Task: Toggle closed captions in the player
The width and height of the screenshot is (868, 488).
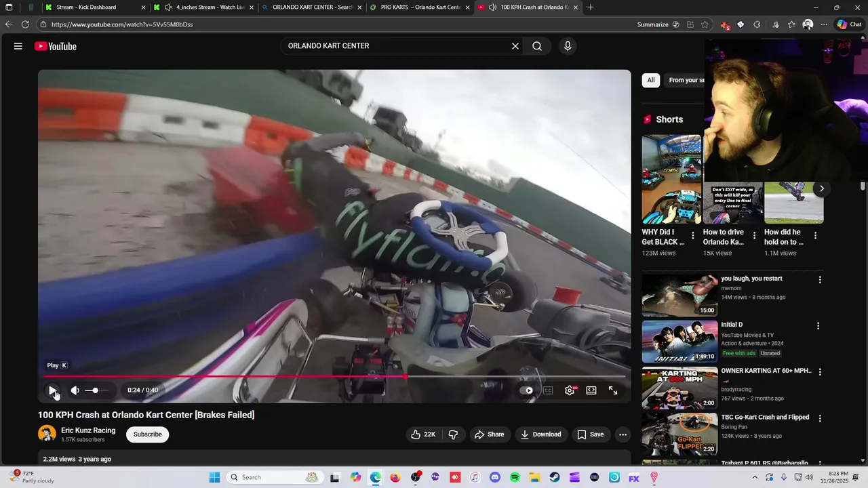Action: [548, 390]
